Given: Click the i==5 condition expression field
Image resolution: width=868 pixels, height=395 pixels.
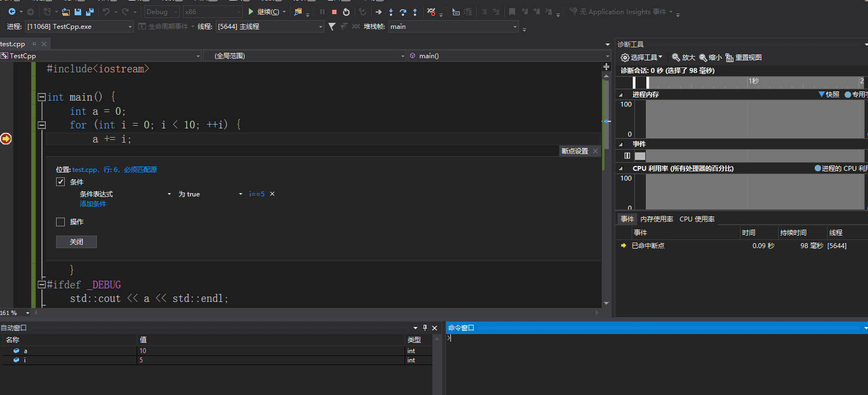Looking at the screenshot, I should [x=256, y=194].
